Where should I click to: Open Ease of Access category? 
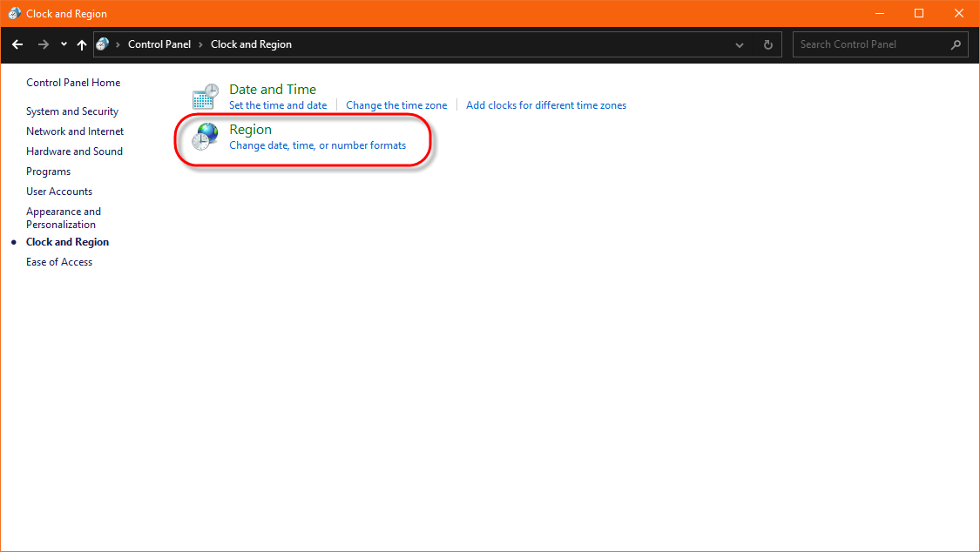[x=59, y=262]
